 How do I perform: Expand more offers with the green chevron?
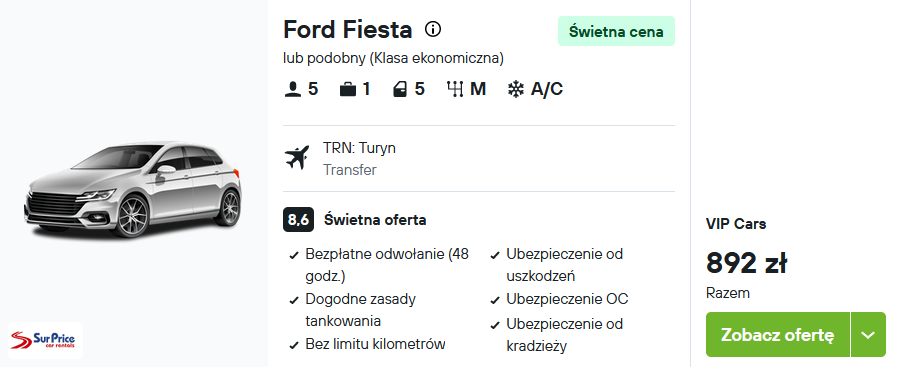(x=868, y=334)
